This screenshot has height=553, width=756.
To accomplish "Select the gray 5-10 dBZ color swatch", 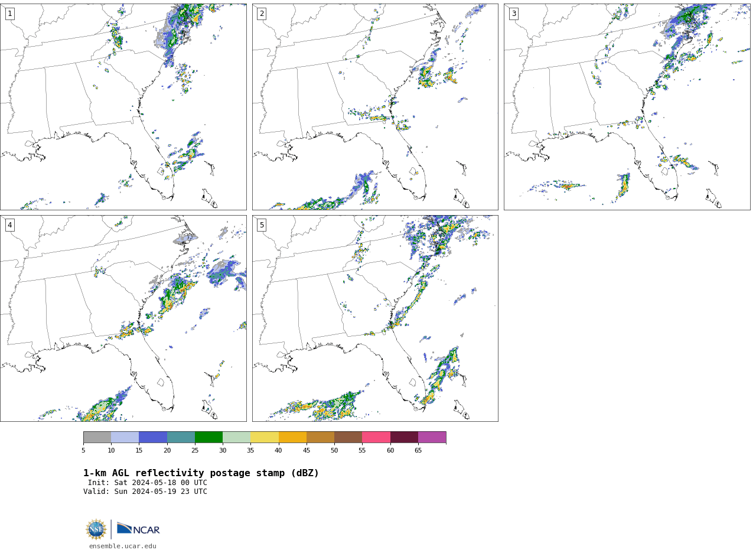I will [x=97, y=437].
